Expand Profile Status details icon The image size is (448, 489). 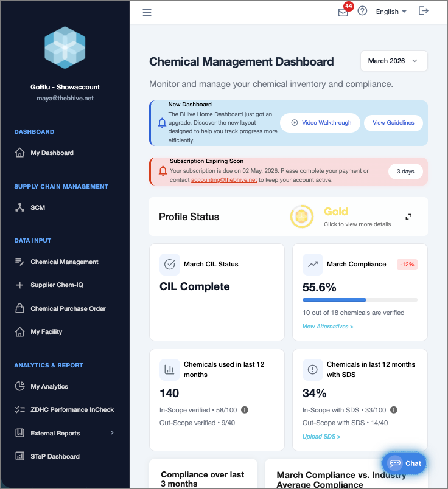[408, 217]
